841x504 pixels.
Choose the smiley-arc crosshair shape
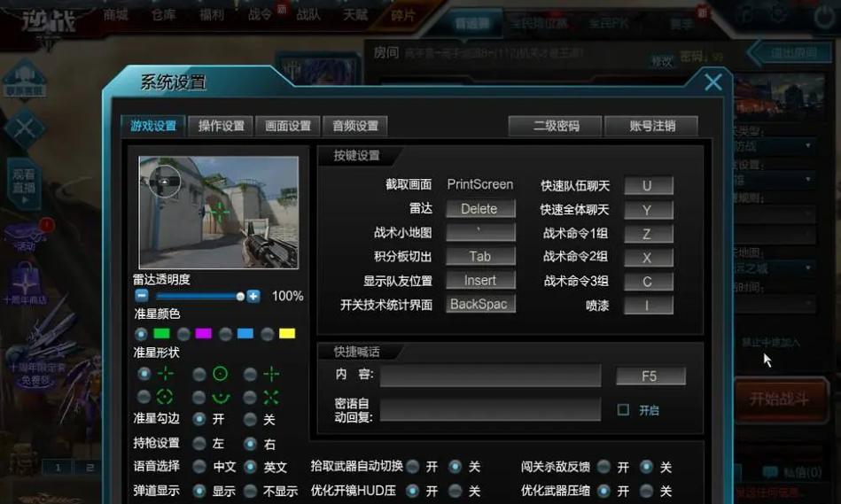pos(199,398)
